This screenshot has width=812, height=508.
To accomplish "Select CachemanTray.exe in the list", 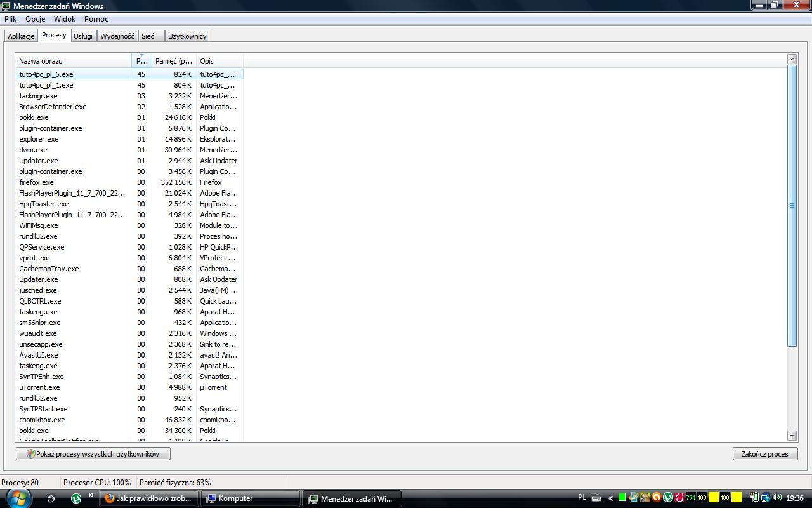I will click(x=129, y=269).
